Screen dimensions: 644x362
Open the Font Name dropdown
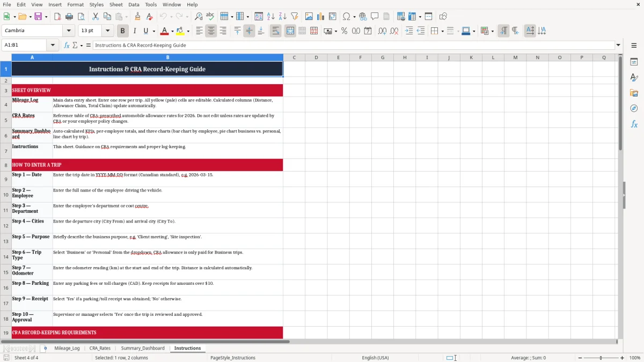point(69,31)
